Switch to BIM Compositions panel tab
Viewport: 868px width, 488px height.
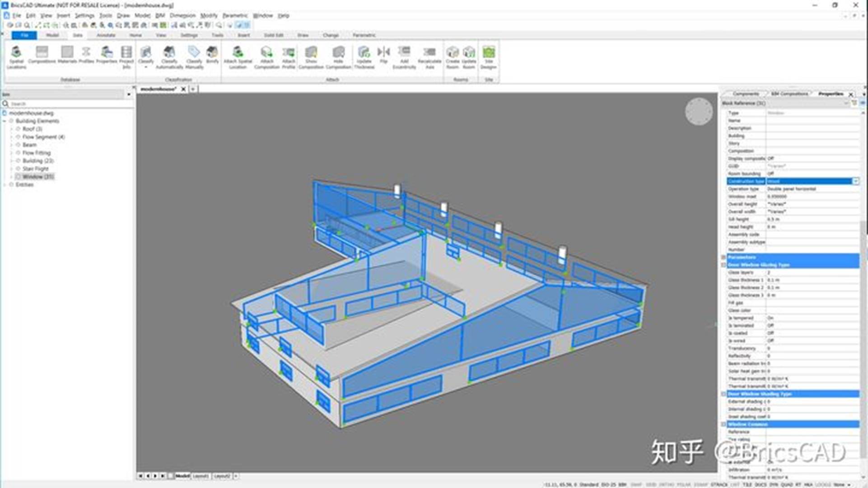click(789, 94)
